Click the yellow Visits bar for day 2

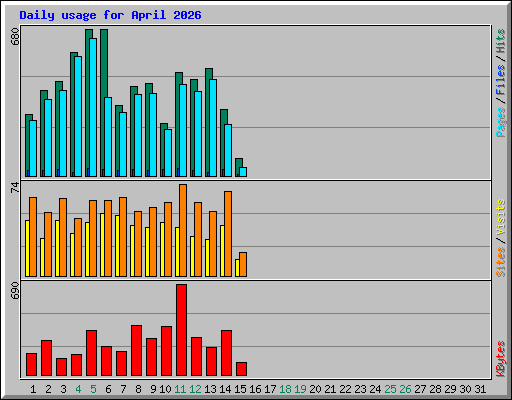click(42, 257)
